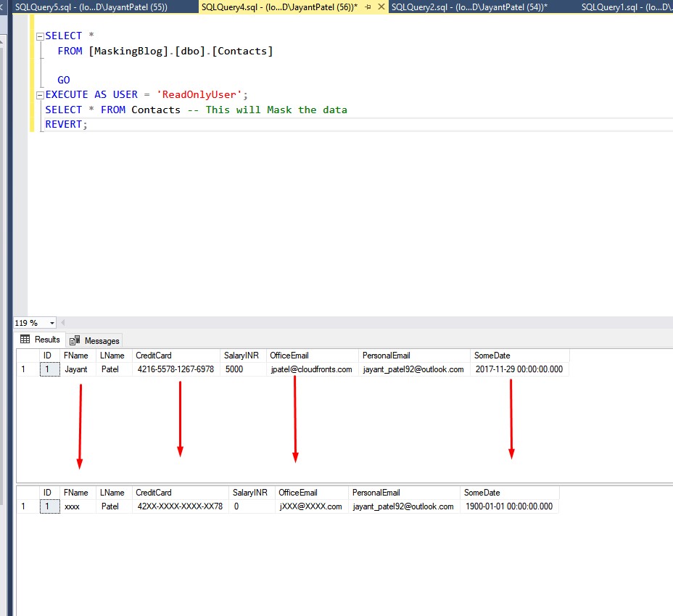Viewport: 673px width, 616px height.
Task: Select the masked date cell 1900-01-01 00:00:00.000
Action: coord(509,506)
